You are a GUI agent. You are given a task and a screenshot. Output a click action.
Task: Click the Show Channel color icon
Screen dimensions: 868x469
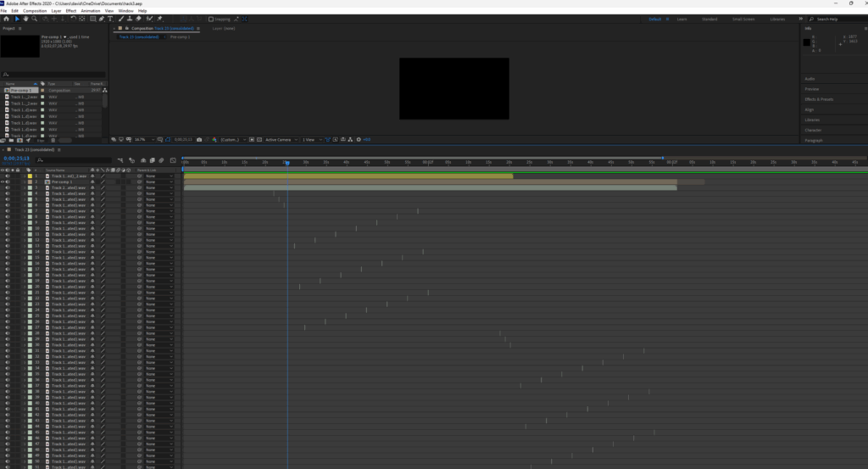[x=214, y=140]
